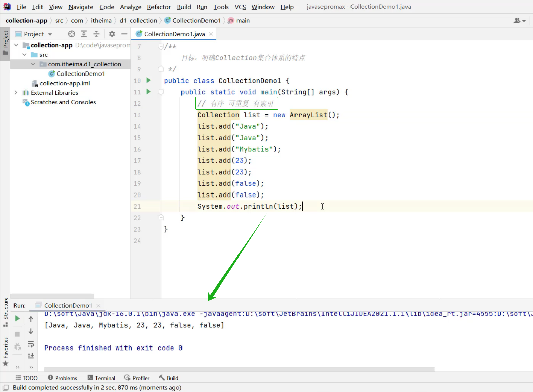Click the Stop button in Run panel
The image size is (533, 392).
(x=18, y=334)
